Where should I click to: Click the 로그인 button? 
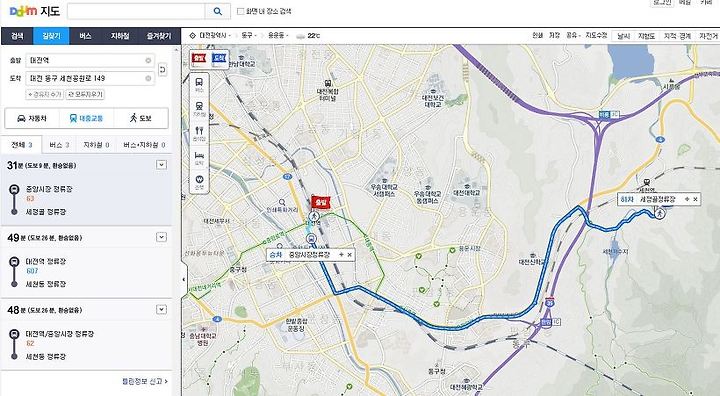click(x=662, y=2)
